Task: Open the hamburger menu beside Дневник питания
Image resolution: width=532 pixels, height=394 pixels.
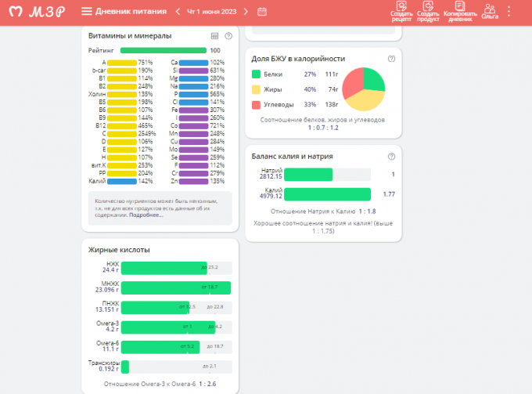Action: [x=87, y=12]
